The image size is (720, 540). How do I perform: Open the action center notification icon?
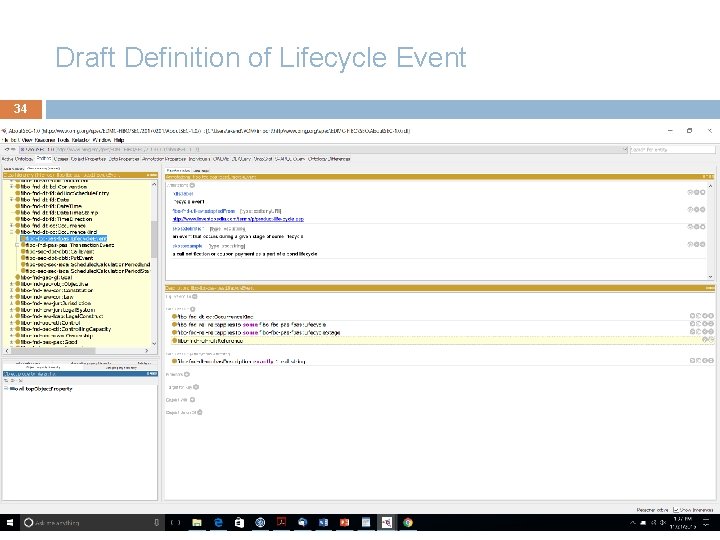pyautogui.click(x=706, y=523)
